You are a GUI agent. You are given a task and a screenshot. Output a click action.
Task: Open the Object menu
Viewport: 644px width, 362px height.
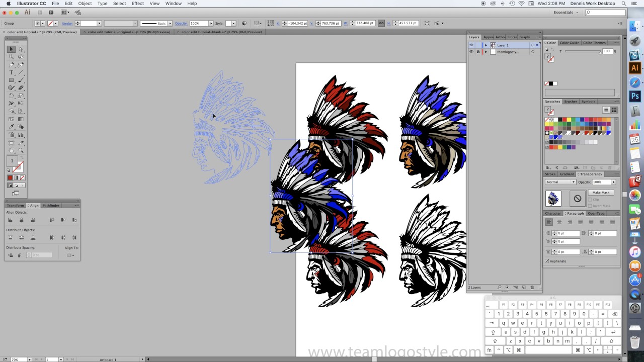[x=85, y=4]
